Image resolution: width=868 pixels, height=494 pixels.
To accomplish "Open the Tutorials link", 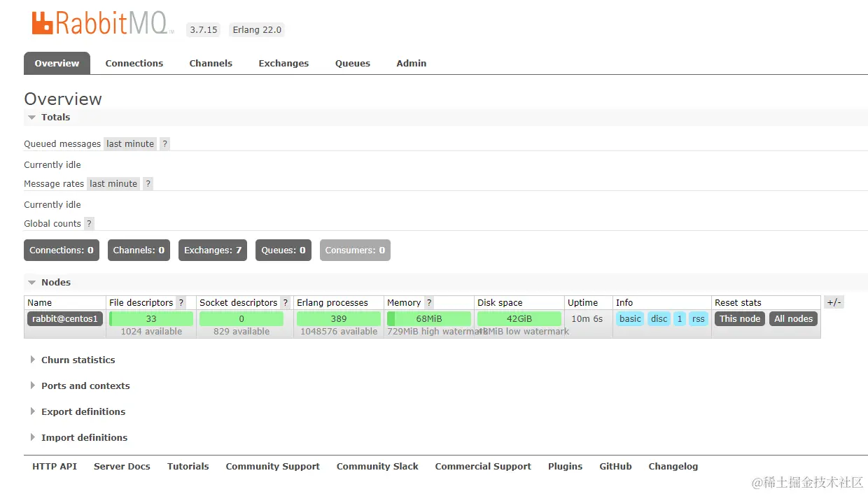I will tap(188, 467).
